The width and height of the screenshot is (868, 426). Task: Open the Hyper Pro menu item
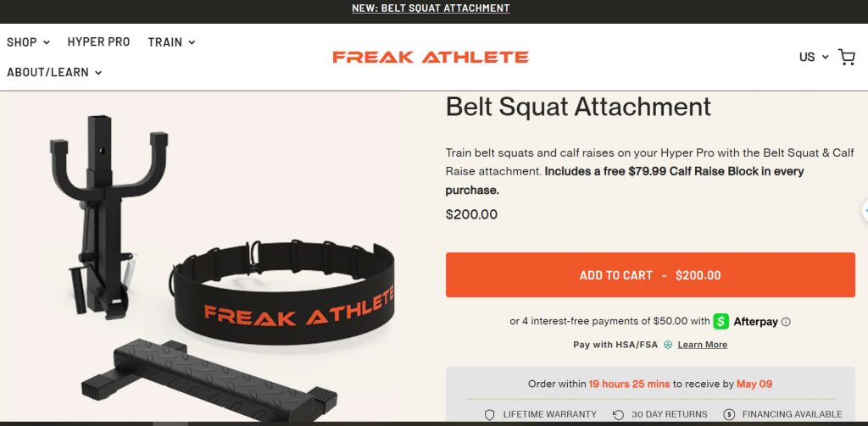pyautogui.click(x=98, y=42)
